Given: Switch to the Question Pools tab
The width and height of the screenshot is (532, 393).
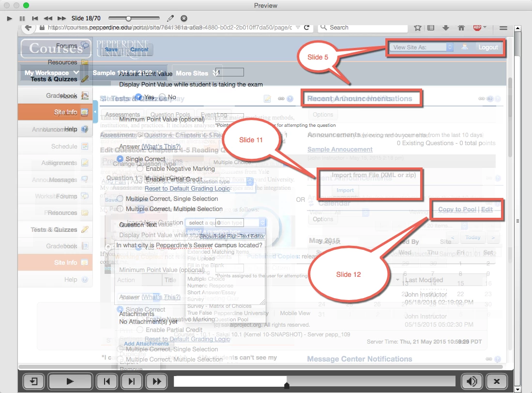Looking at the screenshot, I should click(170, 115).
